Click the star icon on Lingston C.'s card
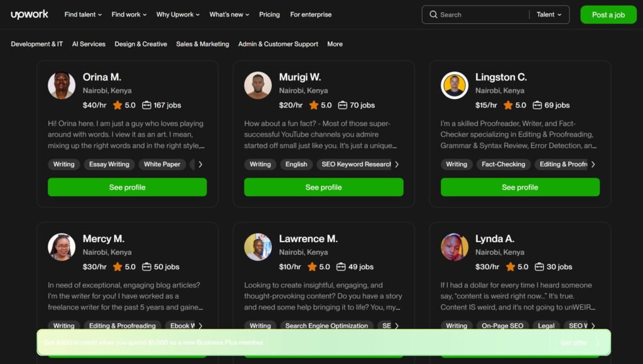 coord(507,105)
